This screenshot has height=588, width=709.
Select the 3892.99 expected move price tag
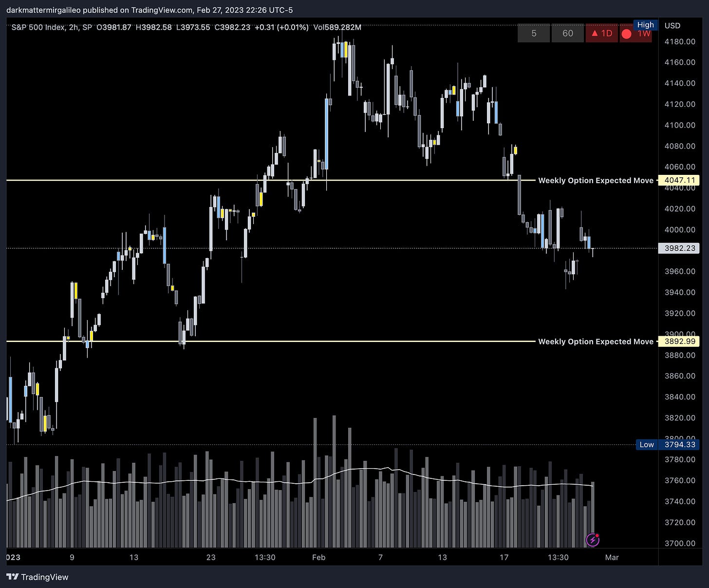(679, 341)
